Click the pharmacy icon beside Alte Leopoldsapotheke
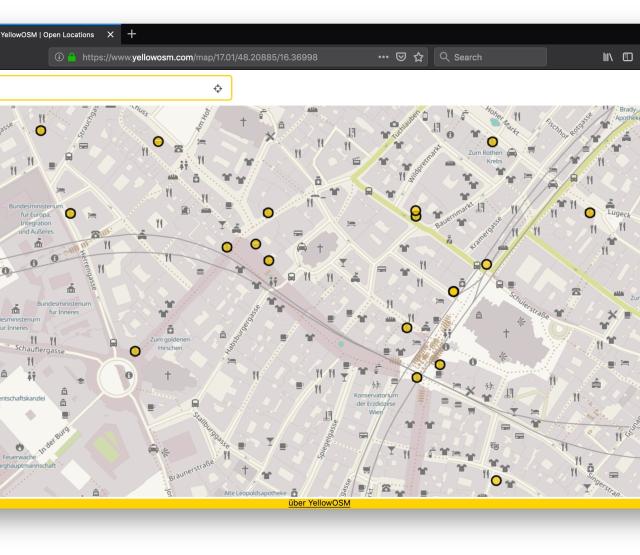The height and width of the screenshot is (555, 640). pyautogui.click(x=294, y=492)
